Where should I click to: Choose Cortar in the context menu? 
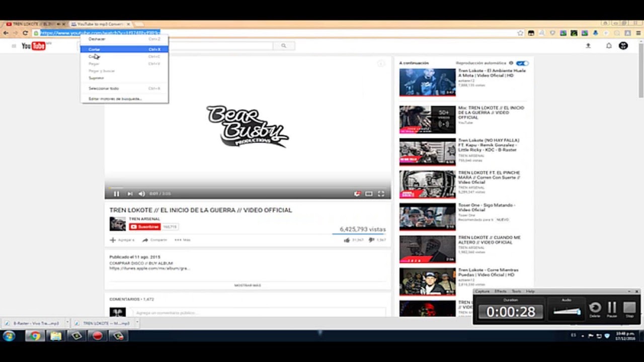[x=124, y=49]
